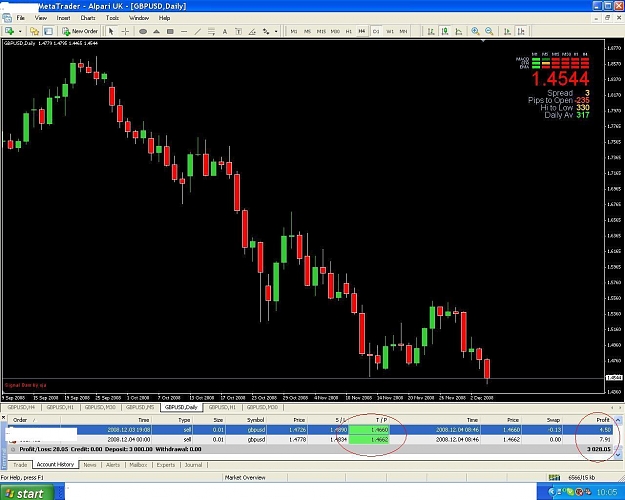Viewport: 625px width, 500px height.
Task: Click the Windows start button
Action: [x=26, y=493]
